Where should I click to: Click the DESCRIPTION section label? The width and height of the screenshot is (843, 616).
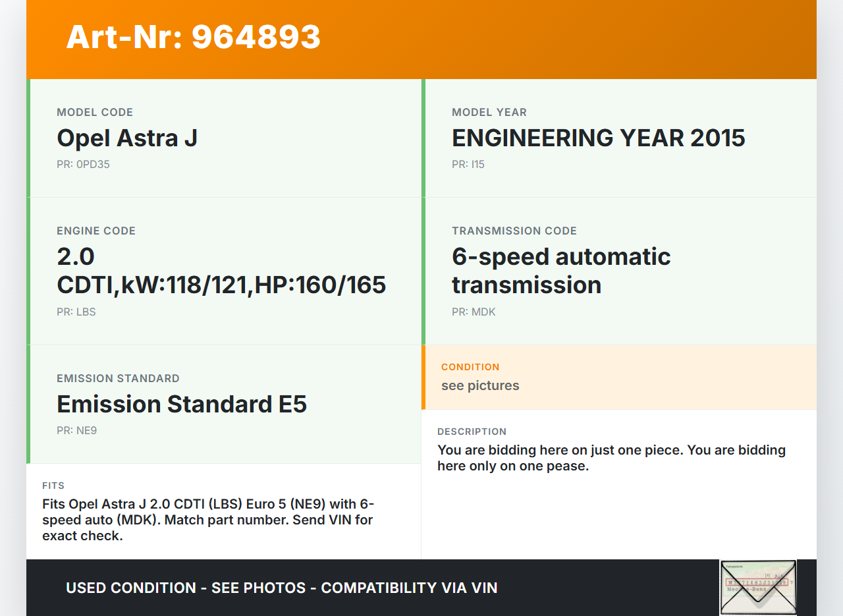point(472,432)
